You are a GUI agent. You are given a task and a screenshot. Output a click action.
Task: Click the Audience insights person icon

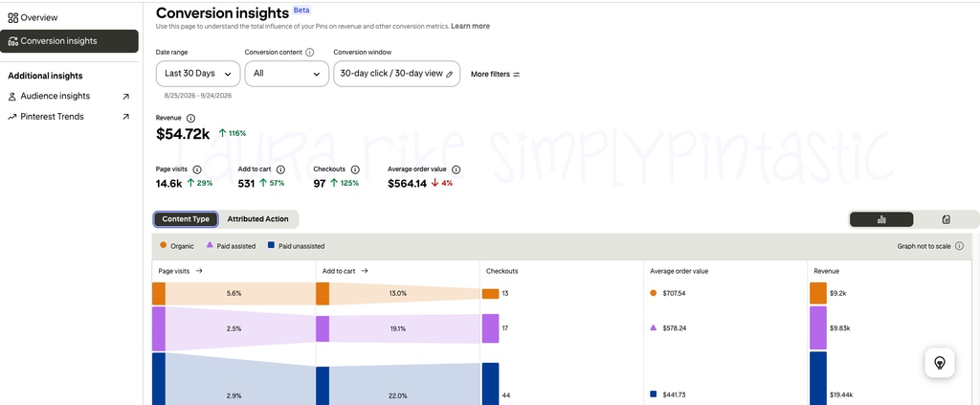[x=11, y=97]
